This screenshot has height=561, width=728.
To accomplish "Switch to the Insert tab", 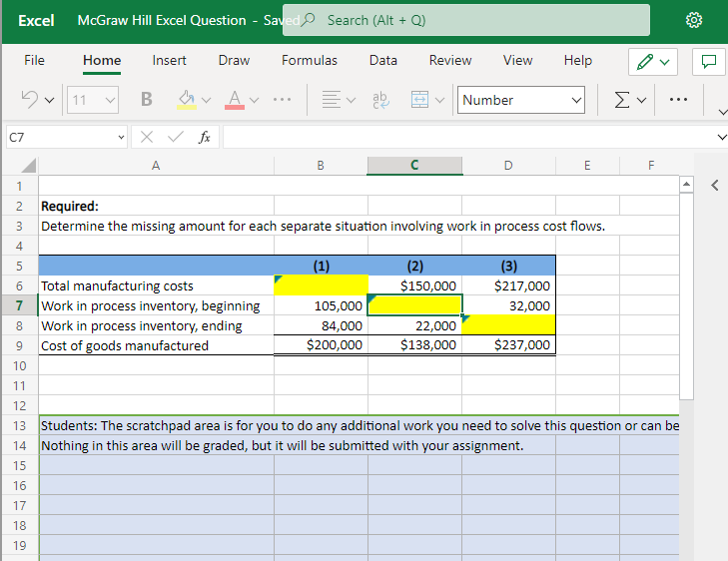I will (x=169, y=60).
